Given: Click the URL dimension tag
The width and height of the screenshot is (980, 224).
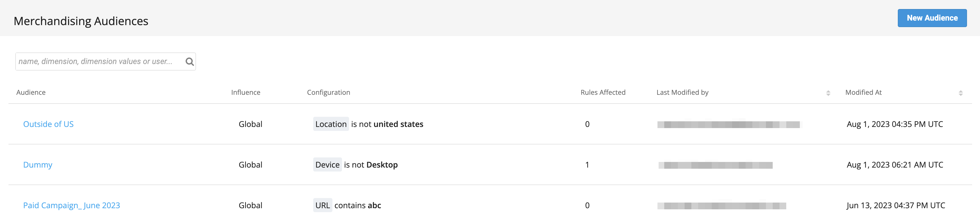Looking at the screenshot, I should point(322,205).
